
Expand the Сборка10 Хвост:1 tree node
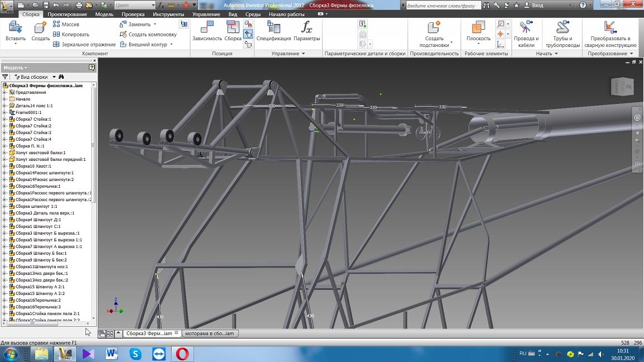coord(4,166)
